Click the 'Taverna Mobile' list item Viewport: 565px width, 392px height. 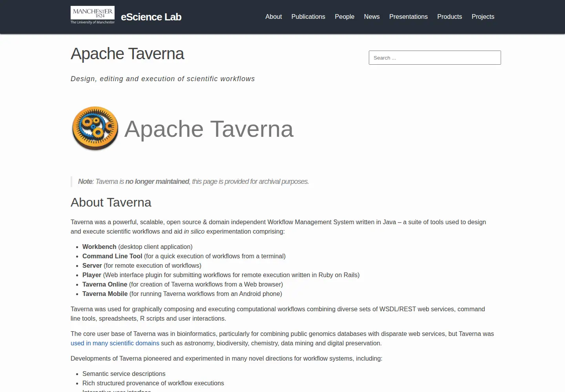182,294
